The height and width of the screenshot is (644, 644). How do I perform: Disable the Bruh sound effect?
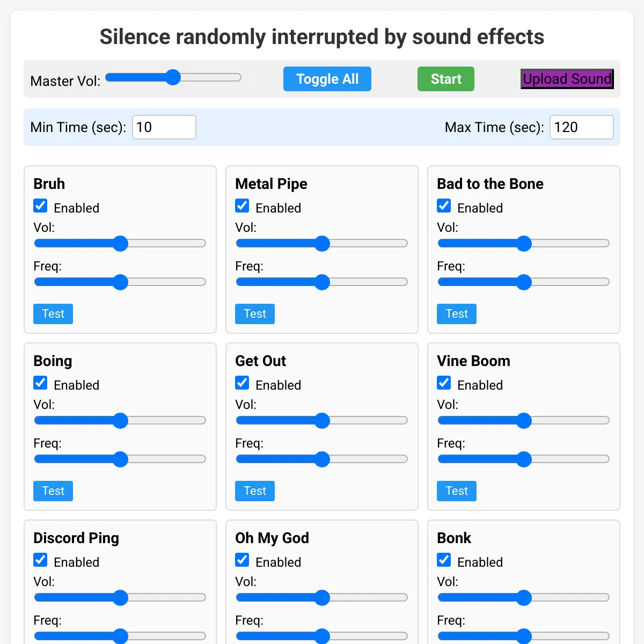(x=40, y=206)
